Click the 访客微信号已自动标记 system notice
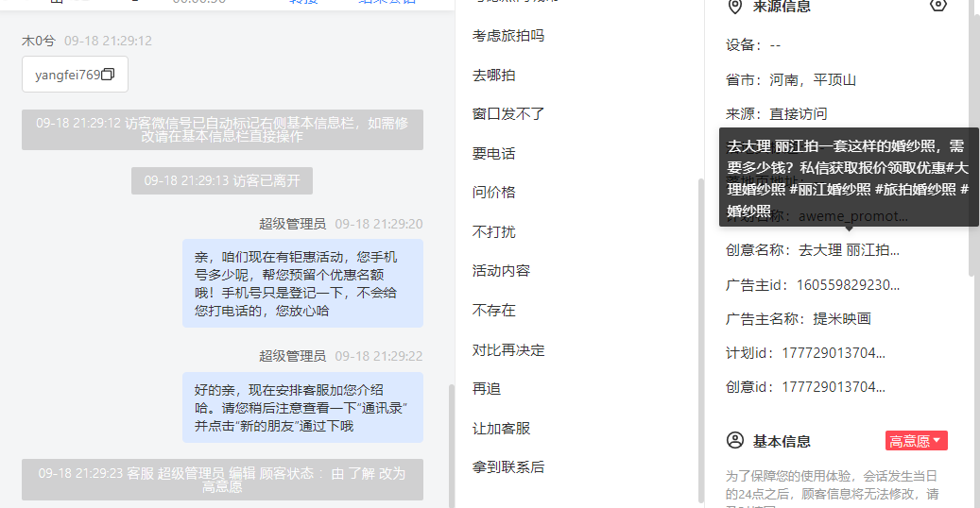 coord(222,129)
